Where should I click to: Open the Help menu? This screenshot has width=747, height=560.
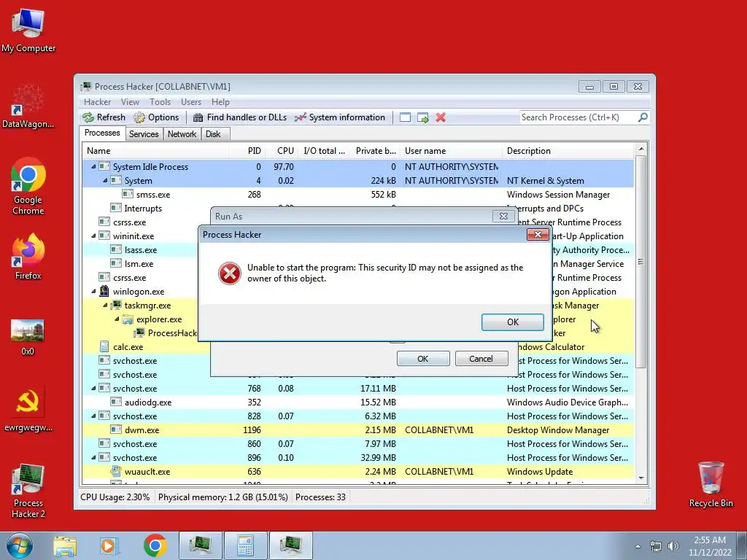pyautogui.click(x=220, y=102)
